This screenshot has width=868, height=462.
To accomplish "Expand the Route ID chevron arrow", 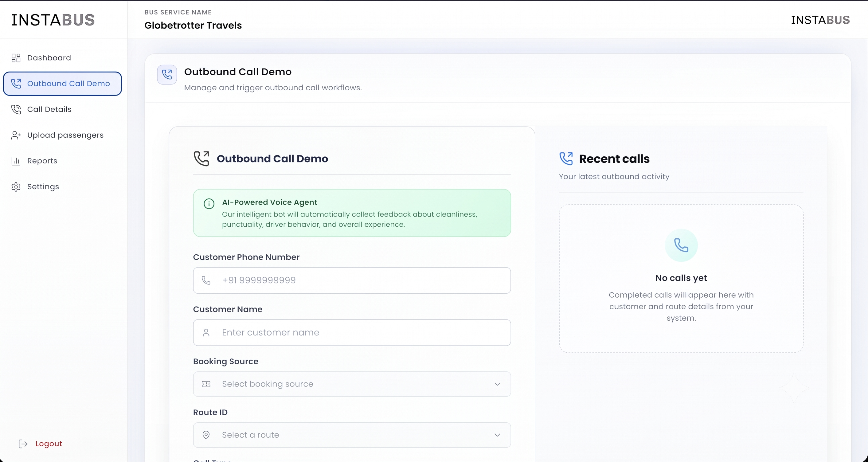I will [x=497, y=435].
